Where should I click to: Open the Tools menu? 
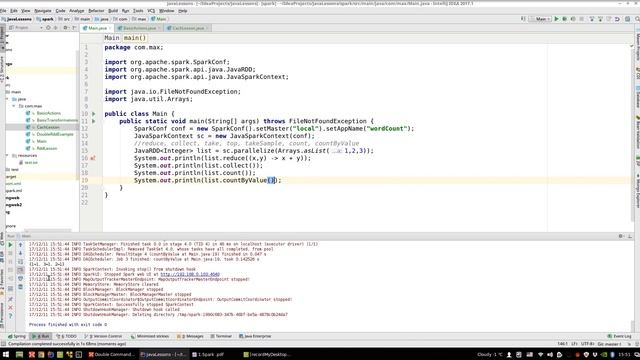[138, 11]
